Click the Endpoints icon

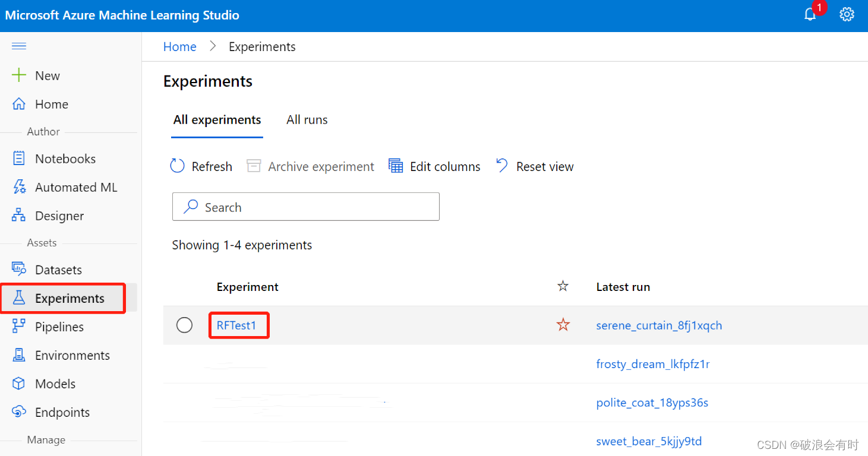pyautogui.click(x=19, y=412)
